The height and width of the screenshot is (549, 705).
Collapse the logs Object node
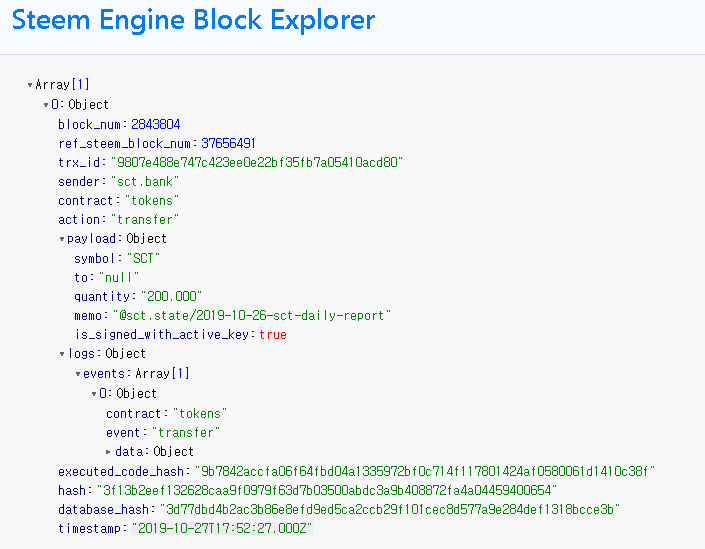tap(63, 354)
